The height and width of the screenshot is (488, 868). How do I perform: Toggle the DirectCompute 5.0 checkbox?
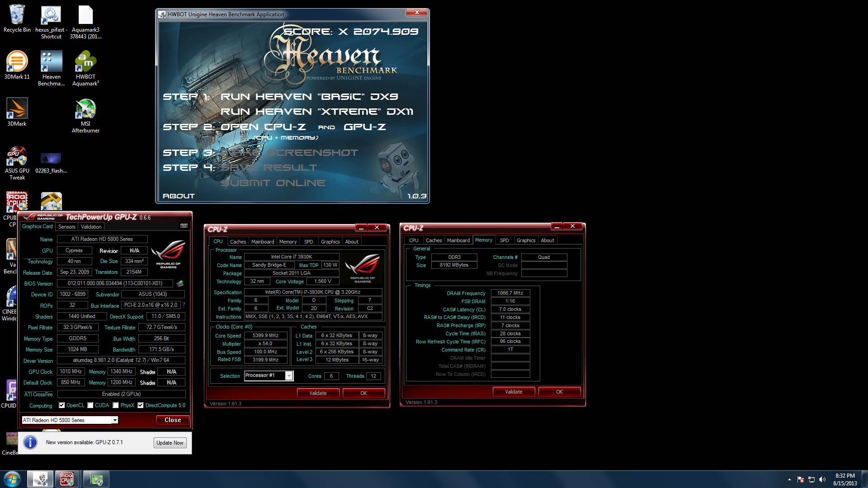pyautogui.click(x=141, y=405)
